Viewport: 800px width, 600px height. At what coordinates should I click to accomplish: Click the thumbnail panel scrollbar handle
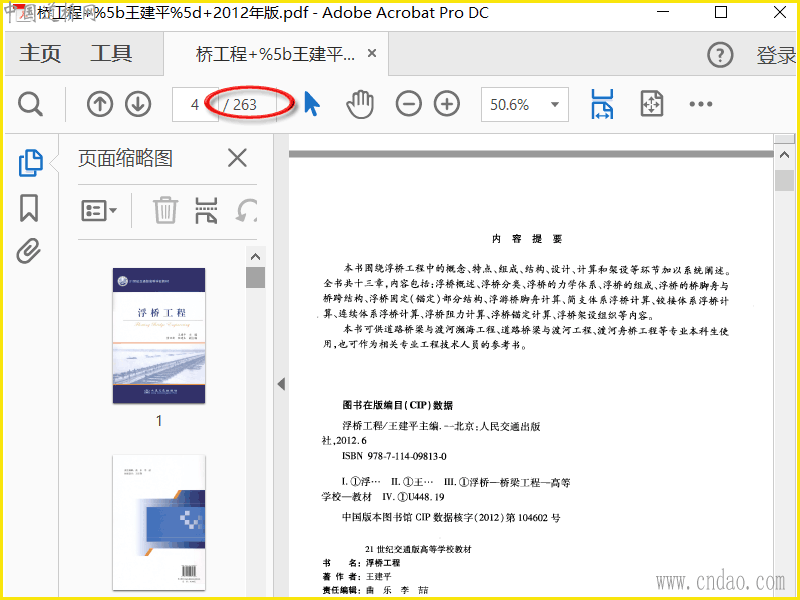coord(256,278)
